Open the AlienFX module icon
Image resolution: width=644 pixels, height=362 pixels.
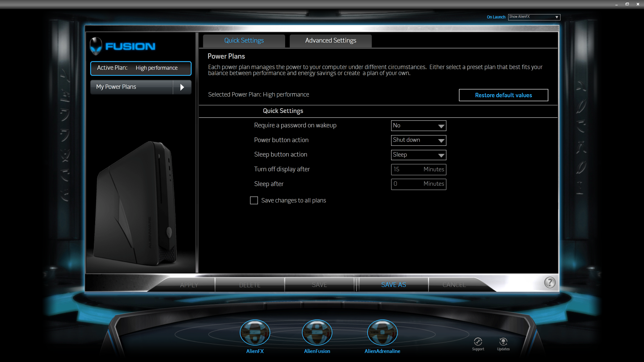pos(255,333)
